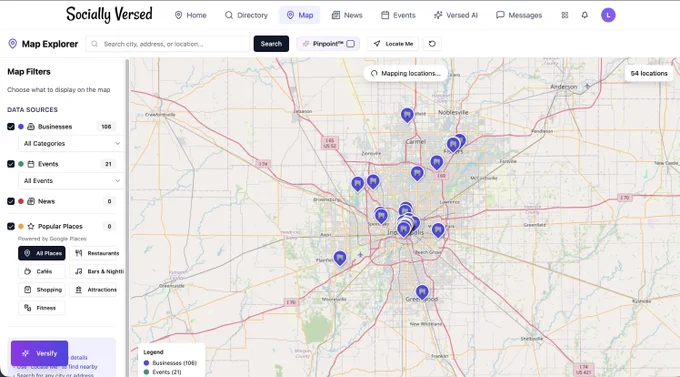680x377 pixels.
Task: Open Messages
Action: 519,15
